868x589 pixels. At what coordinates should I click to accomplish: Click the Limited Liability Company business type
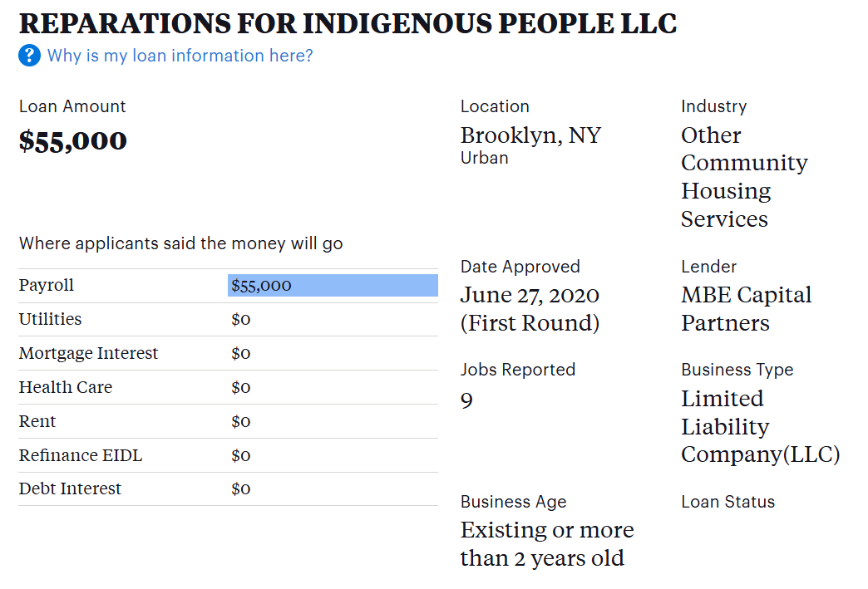pyautogui.click(x=760, y=427)
